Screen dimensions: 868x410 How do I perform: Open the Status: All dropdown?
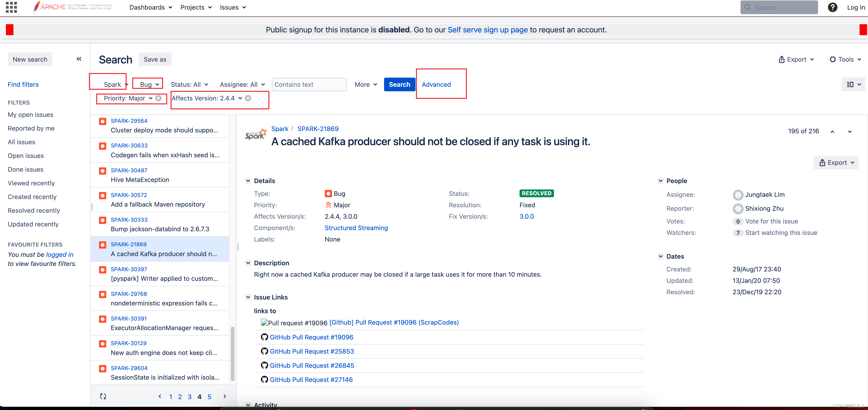click(x=189, y=84)
